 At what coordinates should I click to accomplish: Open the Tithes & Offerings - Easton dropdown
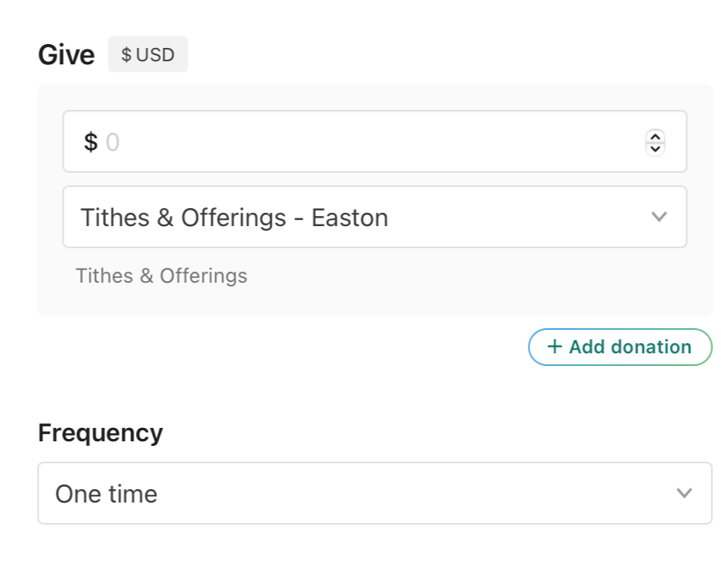coord(375,218)
